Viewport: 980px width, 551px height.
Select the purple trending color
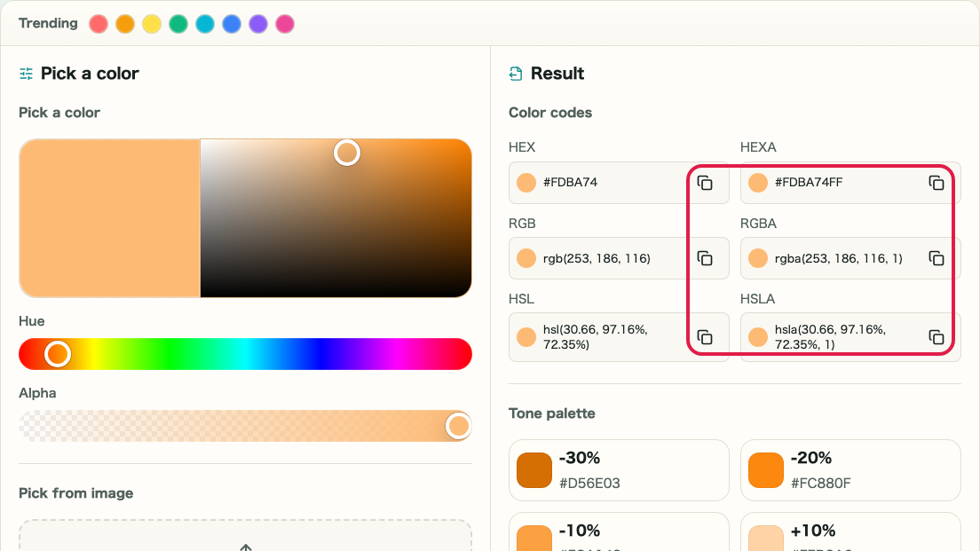pos(258,24)
